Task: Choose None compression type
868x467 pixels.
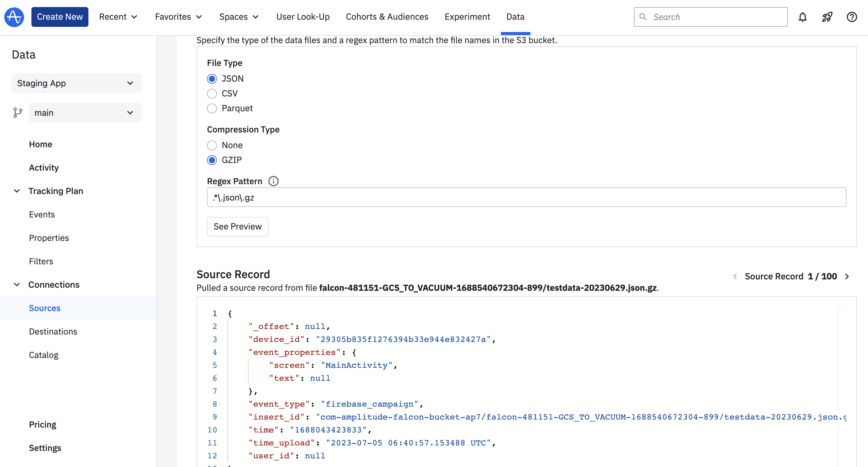Action: (x=212, y=145)
